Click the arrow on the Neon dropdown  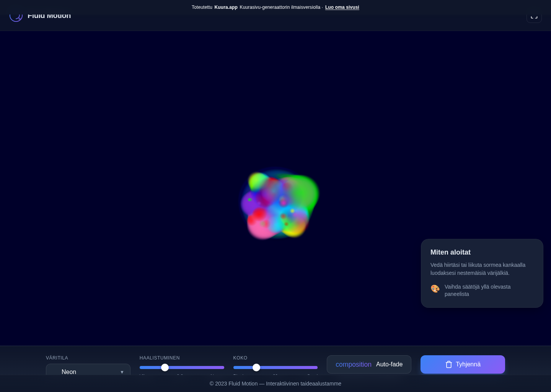122,372
